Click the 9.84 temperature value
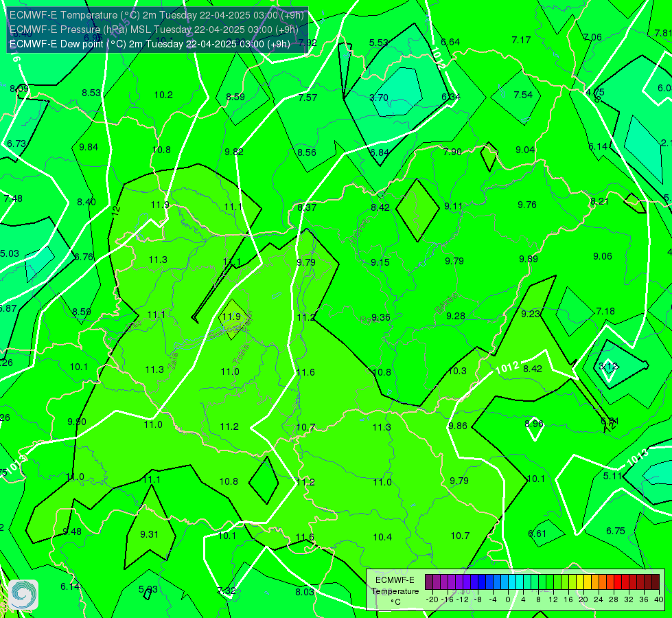This screenshot has height=618, width=672. click(x=89, y=147)
